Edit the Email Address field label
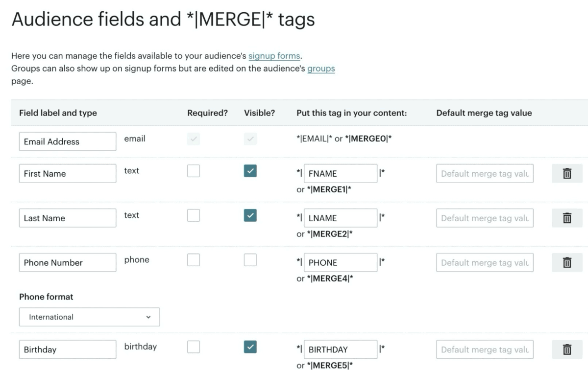This screenshot has height=370, width=588. click(x=68, y=142)
